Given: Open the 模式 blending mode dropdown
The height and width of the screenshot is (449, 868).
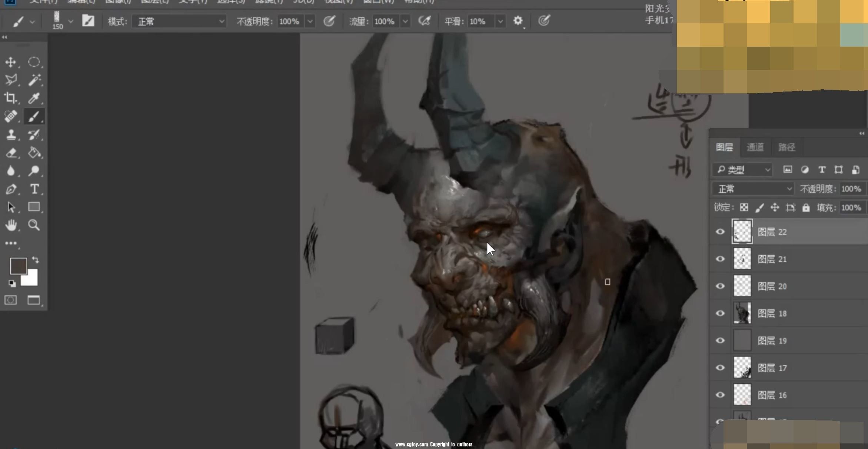Looking at the screenshot, I should click(179, 21).
